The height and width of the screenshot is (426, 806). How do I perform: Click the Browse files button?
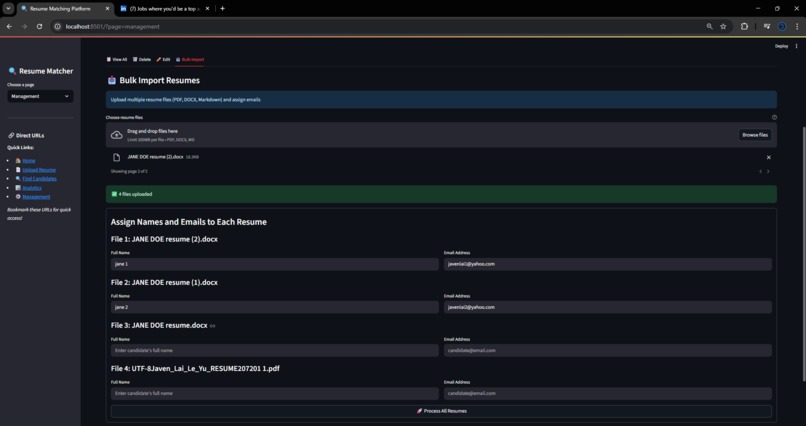pyautogui.click(x=755, y=135)
